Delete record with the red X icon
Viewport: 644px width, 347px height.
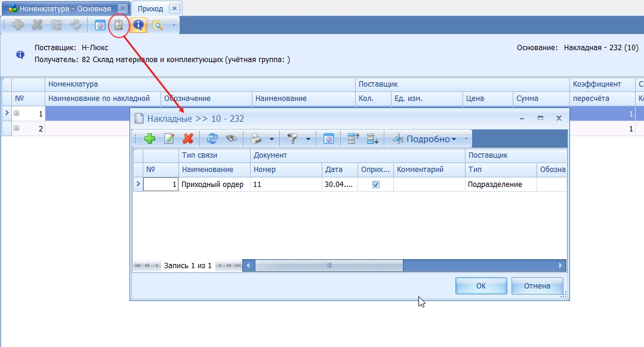tap(188, 139)
